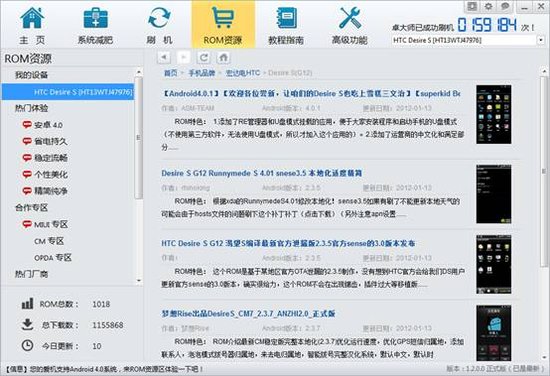
Task: Click 首页 in the breadcrumb
Action: click(170, 73)
